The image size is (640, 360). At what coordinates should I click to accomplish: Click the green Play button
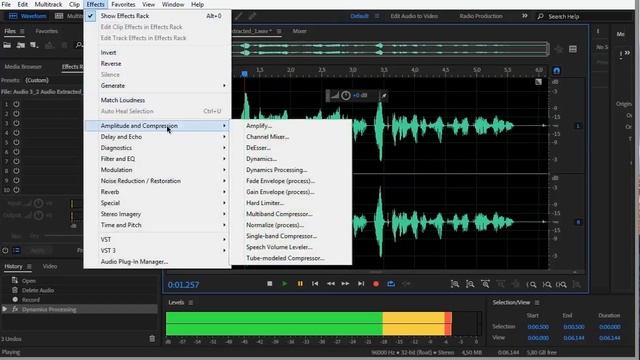pyautogui.click(x=284, y=284)
